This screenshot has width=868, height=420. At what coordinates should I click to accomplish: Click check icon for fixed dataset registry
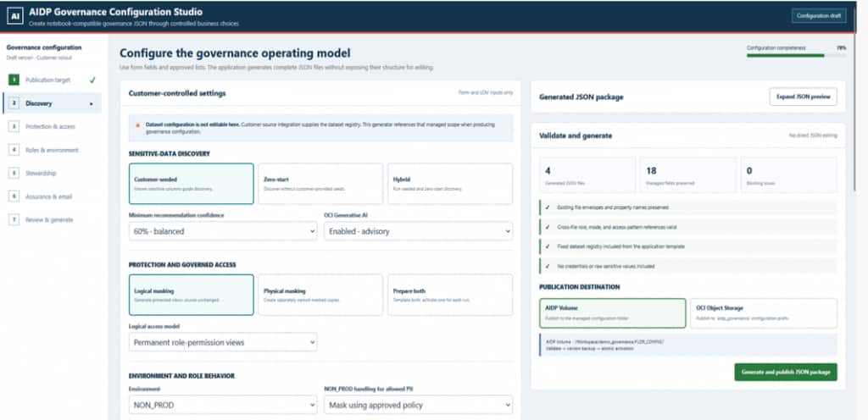pyautogui.click(x=548, y=246)
